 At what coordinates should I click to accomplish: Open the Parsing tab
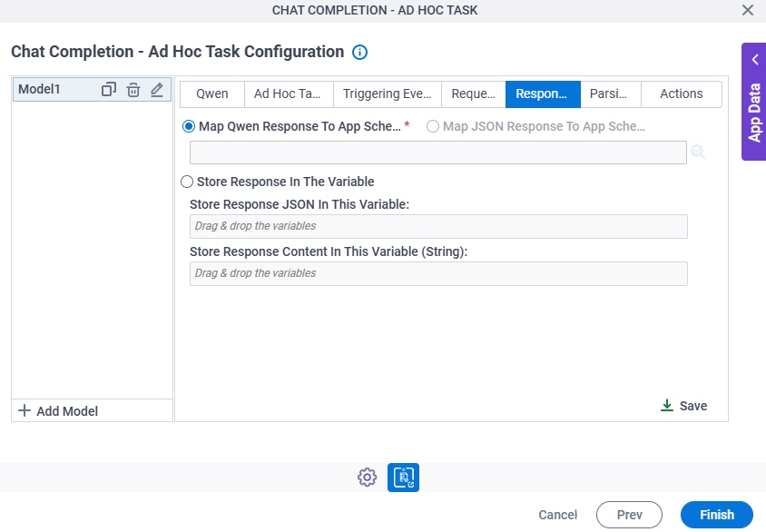(611, 94)
